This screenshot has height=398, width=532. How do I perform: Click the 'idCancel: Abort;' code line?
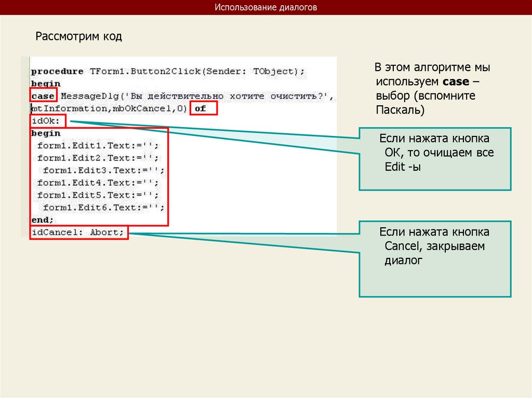tap(79, 232)
